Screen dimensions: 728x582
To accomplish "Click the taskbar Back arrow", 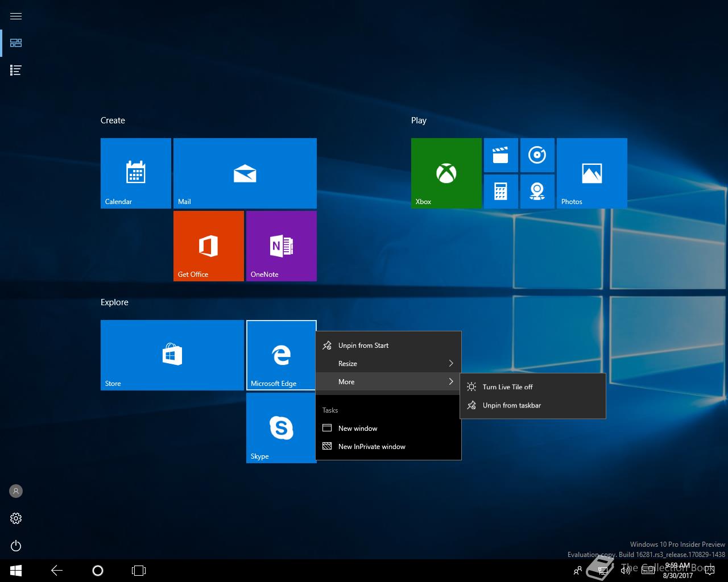I will click(x=57, y=570).
